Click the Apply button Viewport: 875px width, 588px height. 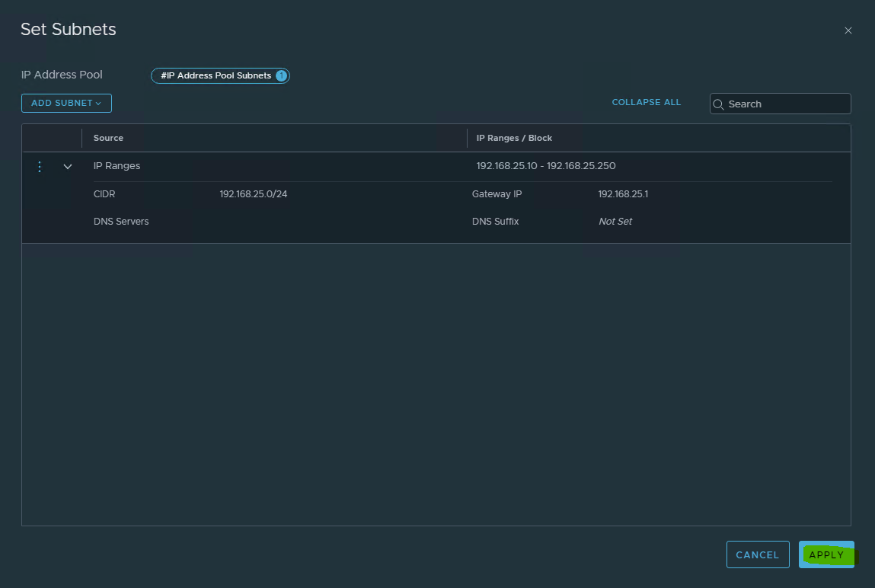(826, 554)
